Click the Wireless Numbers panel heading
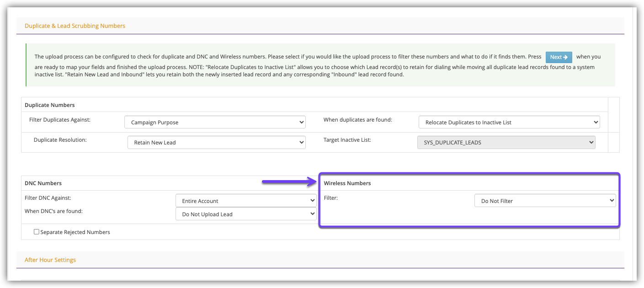This screenshot has height=288, width=644. coord(347,183)
